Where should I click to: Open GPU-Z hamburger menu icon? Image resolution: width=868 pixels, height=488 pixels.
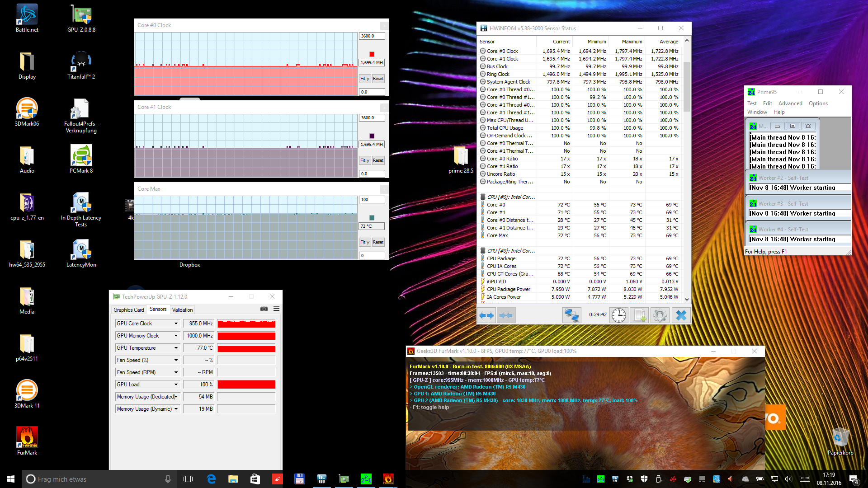click(x=276, y=309)
